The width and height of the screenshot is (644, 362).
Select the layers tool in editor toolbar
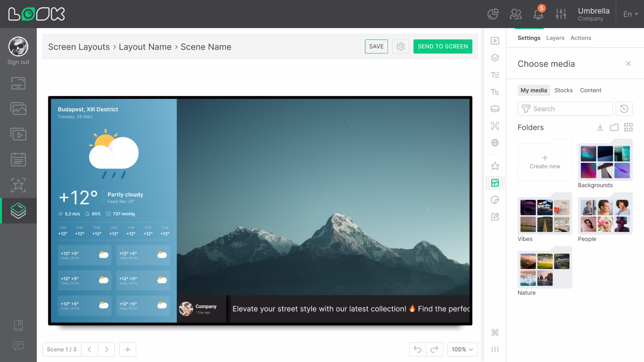pyautogui.click(x=495, y=58)
